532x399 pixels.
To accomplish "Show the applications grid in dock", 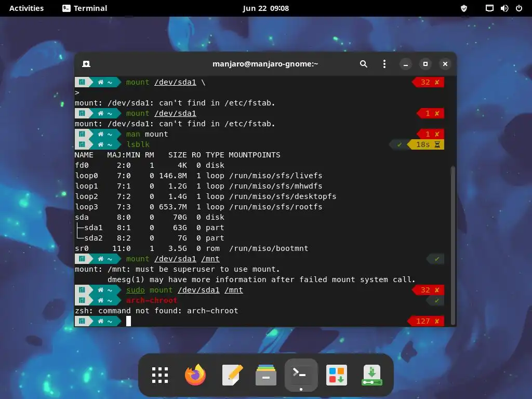I will (x=160, y=375).
